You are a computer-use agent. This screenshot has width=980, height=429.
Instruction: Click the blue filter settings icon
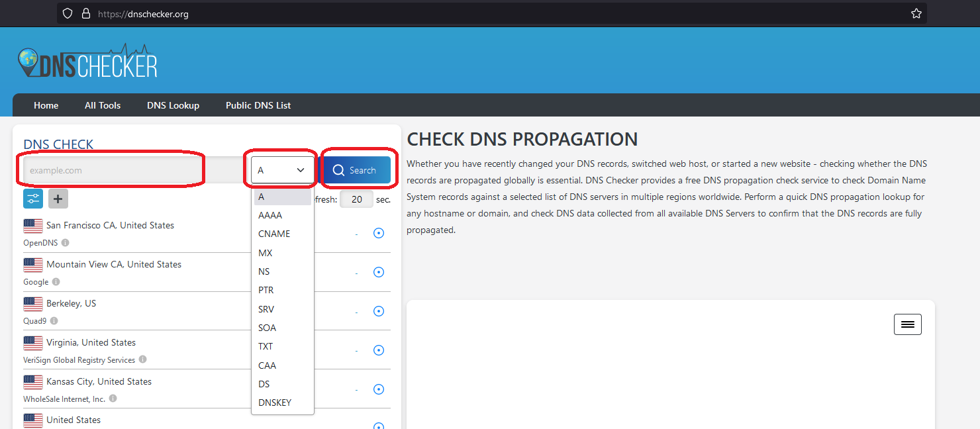[x=33, y=198]
